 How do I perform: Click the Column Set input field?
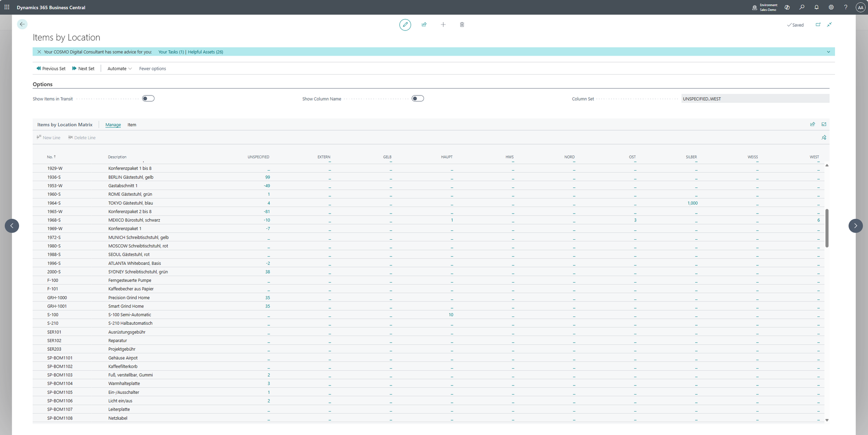point(755,99)
